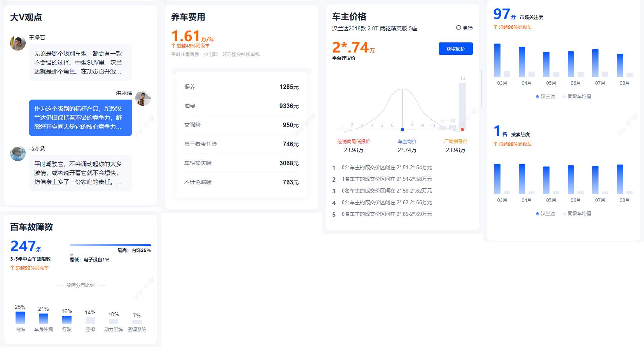Click 超越96%同级车 under 市场关注度
The image size is (644, 347).
point(513,27)
